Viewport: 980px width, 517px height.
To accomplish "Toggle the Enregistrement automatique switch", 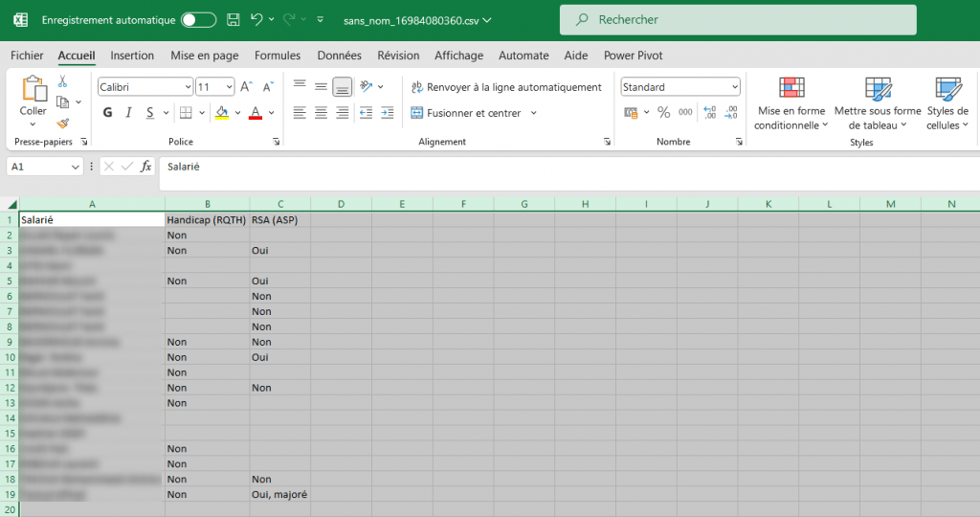I will [198, 20].
